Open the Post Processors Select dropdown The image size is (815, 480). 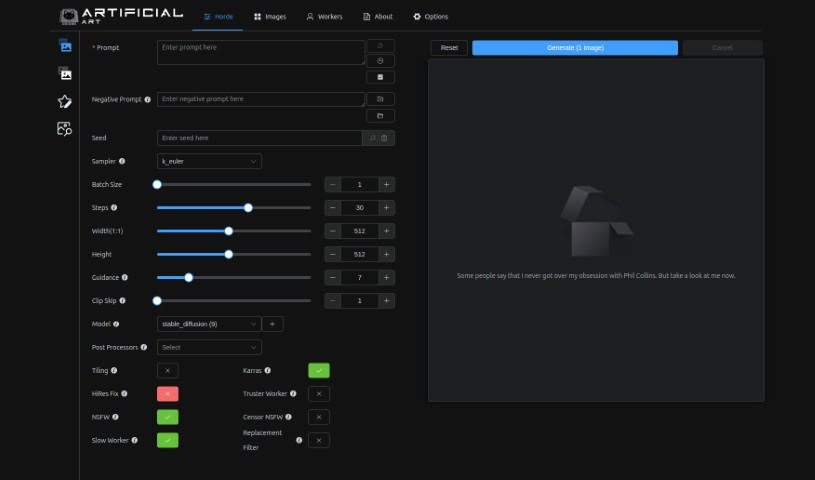point(209,347)
